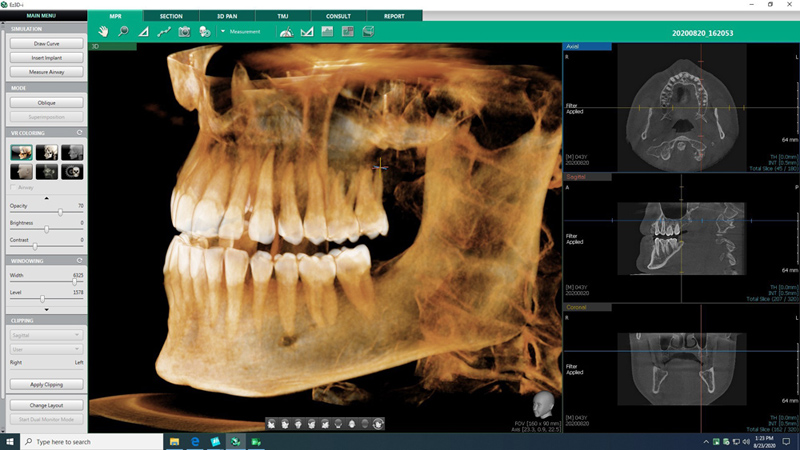Click sixth head orientation preset icon
The width and height of the screenshot is (800, 450).
(x=338, y=424)
